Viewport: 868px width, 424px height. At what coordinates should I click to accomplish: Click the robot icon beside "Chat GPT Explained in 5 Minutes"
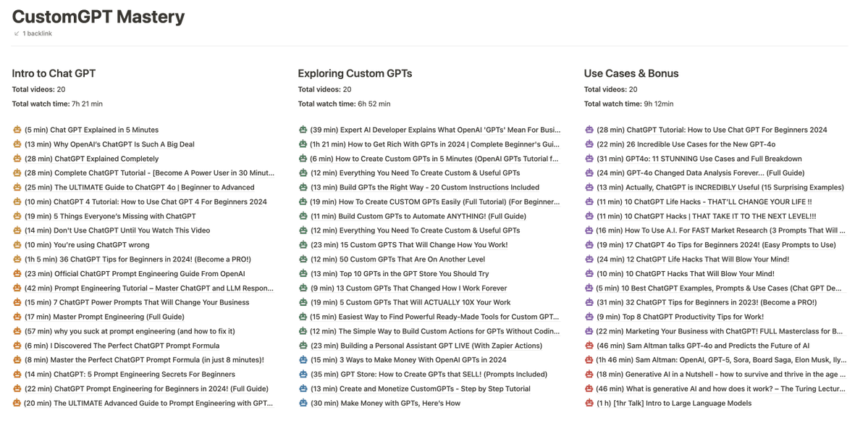point(16,130)
